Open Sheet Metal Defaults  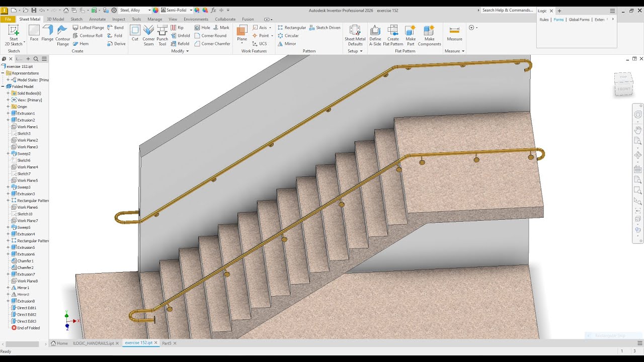tap(355, 35)
